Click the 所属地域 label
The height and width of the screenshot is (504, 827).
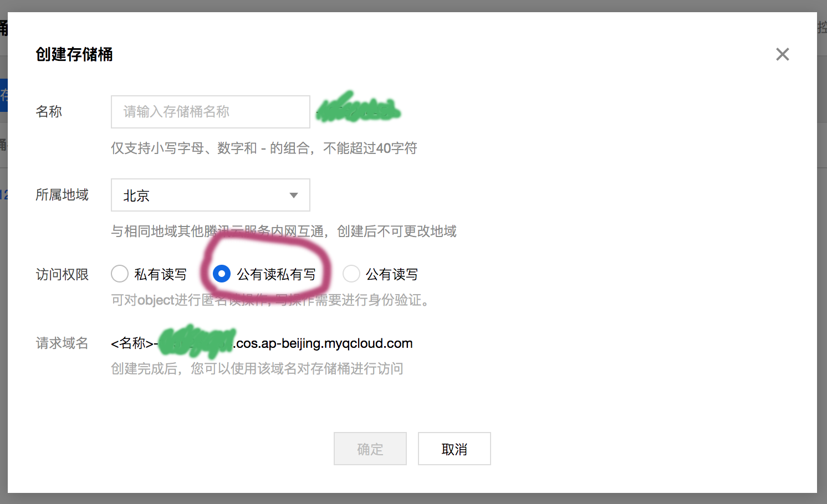click(62, 195)
